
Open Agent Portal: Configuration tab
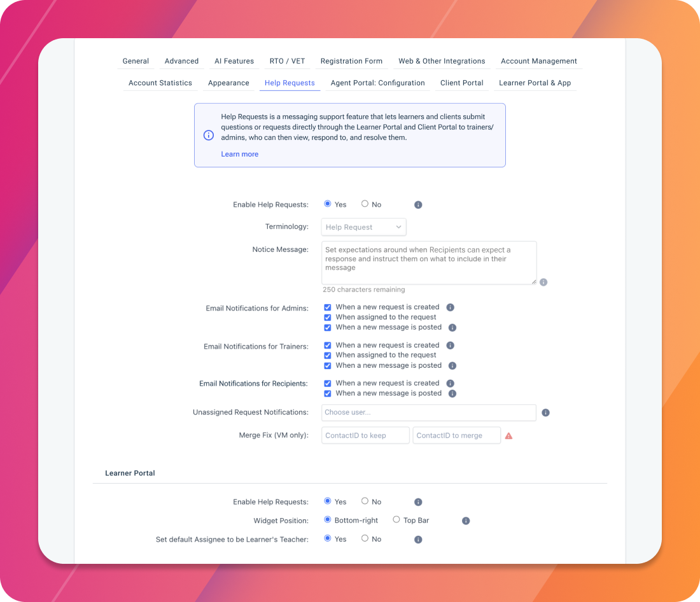pos(377,83)
